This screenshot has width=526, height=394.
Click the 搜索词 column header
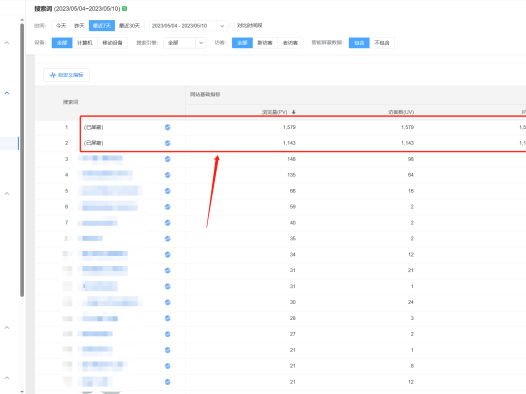[70, 102]
